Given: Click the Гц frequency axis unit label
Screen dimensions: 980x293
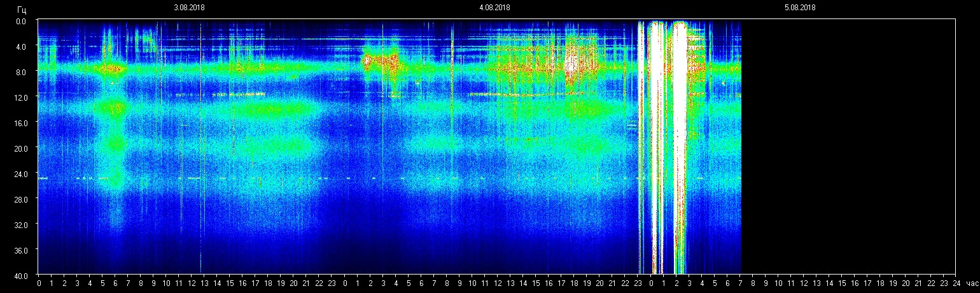Looking at the screenshot, I should click(22, 9).
